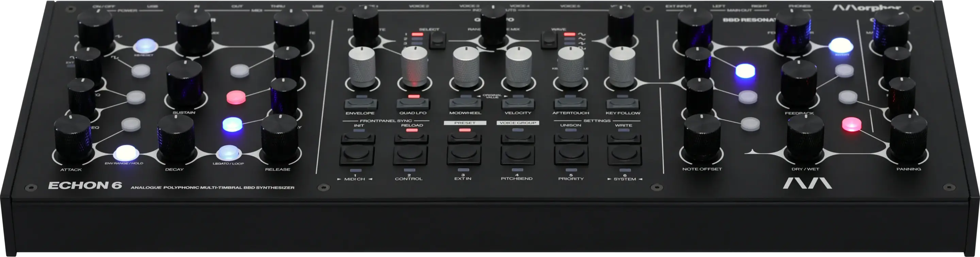Select the ENVELOPE modulation source button
The width and height of the screenshot is (980, 257).
[x=361, y=104]
